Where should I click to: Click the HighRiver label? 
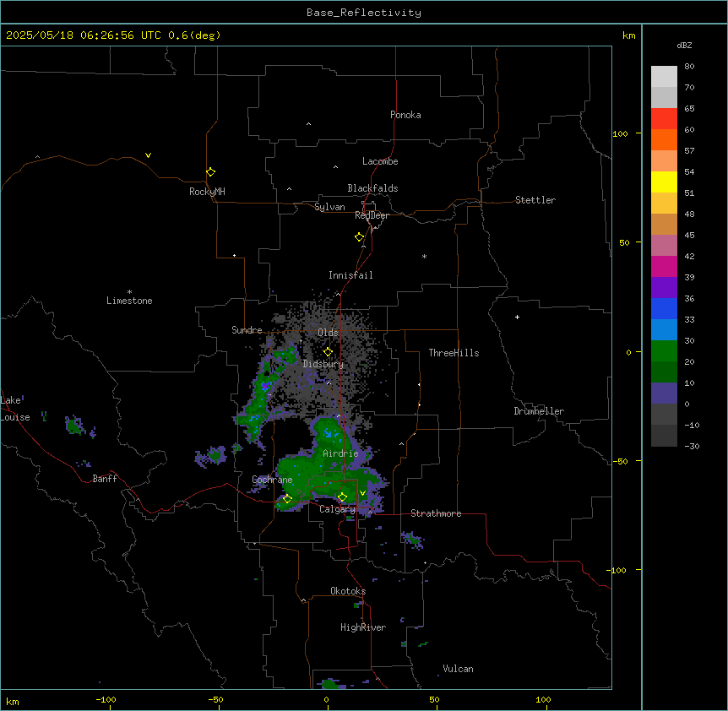363,627
